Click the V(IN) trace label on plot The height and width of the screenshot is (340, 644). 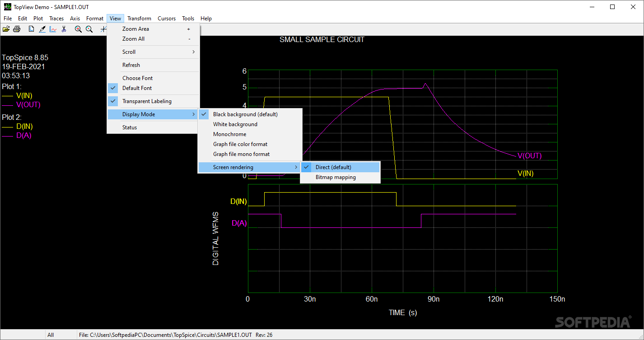click(526, 174)
